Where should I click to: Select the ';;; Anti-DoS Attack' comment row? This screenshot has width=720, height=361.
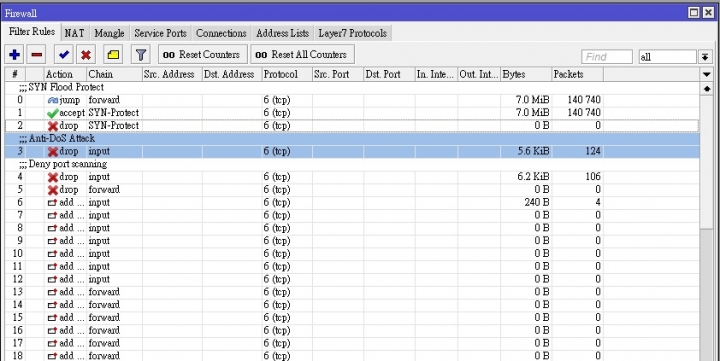pyautogui.click(x=352, y=139)
